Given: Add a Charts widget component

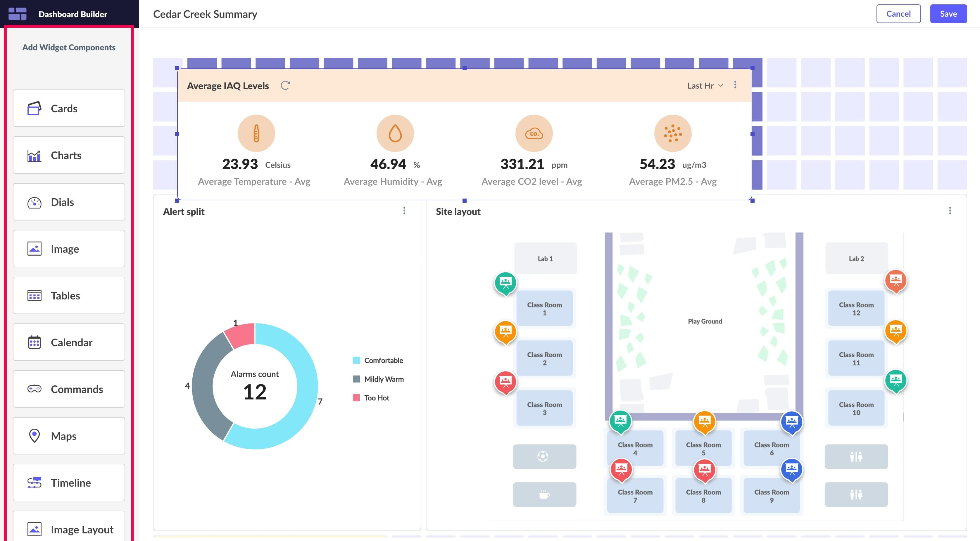Looking at the screenshot, I should click(69, 155).
